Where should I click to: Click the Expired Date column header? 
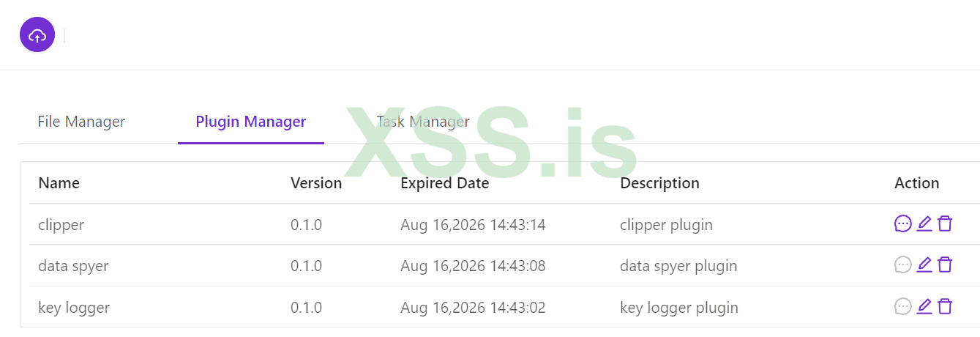tap(444, 183)
